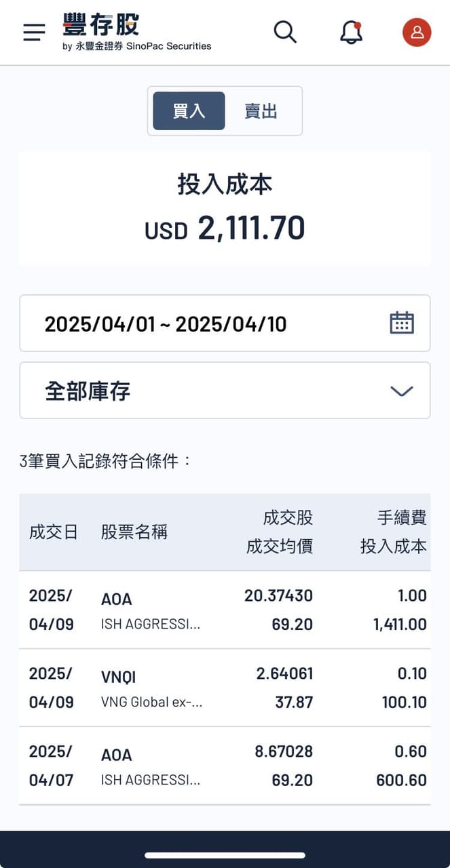Tap the USD 2,111.70 cost summary card
450x868 pixels.
coord(225,208)
